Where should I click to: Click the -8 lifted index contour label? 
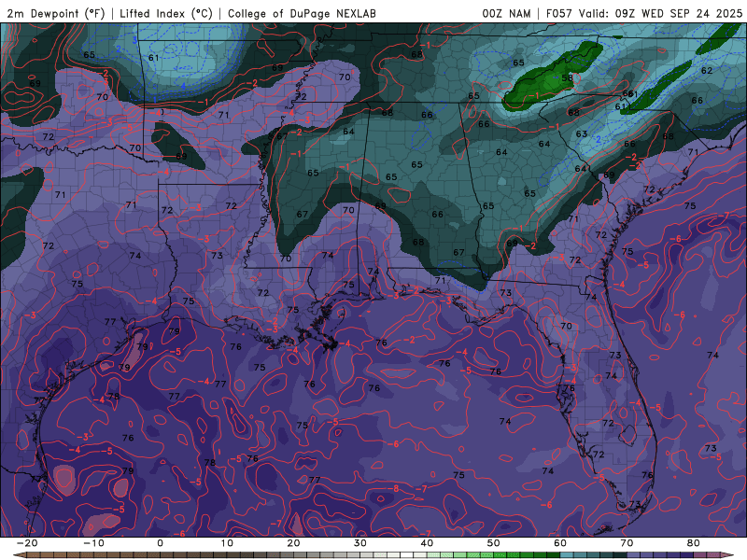click(393, 488)
